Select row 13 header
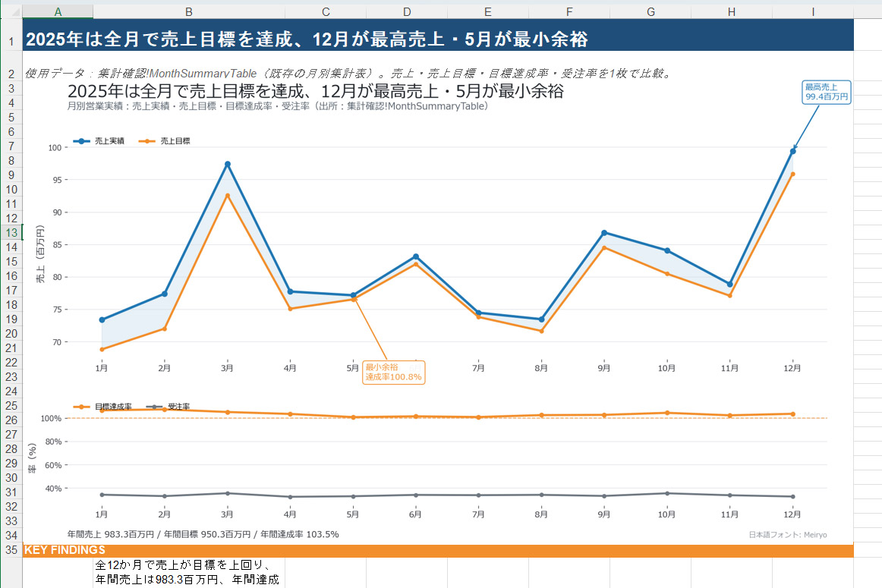This screenshot has width=882, height=588. click(x=11, y=233)
